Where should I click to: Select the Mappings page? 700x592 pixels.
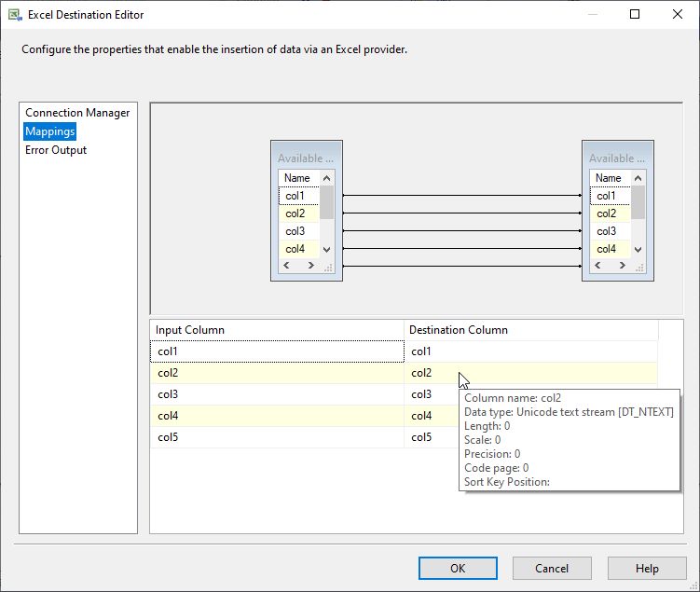(50, 131)
